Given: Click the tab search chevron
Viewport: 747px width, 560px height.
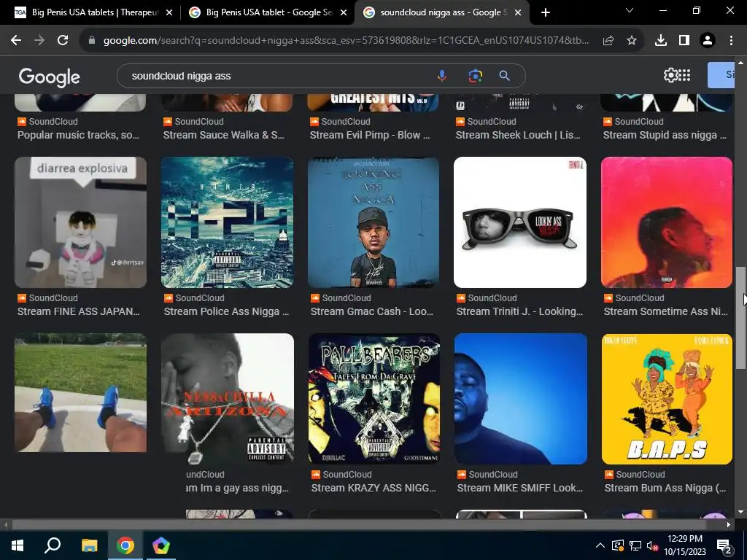Looking at the screenshot, I should point(630,10).
